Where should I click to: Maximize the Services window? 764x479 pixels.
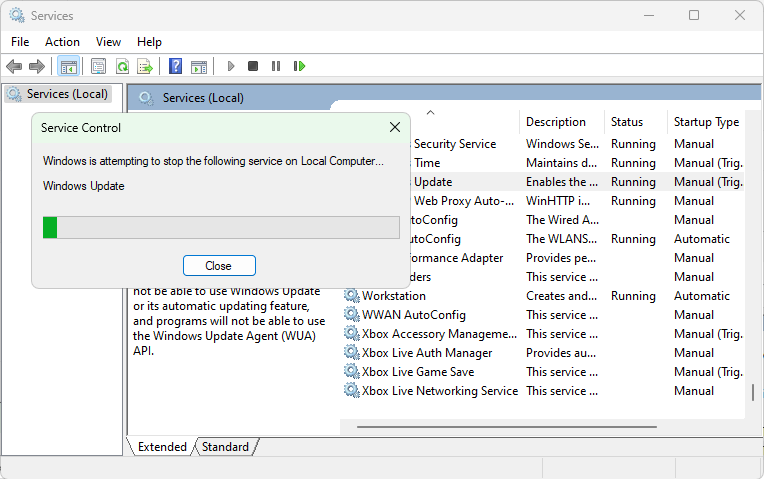click(694, 16)
